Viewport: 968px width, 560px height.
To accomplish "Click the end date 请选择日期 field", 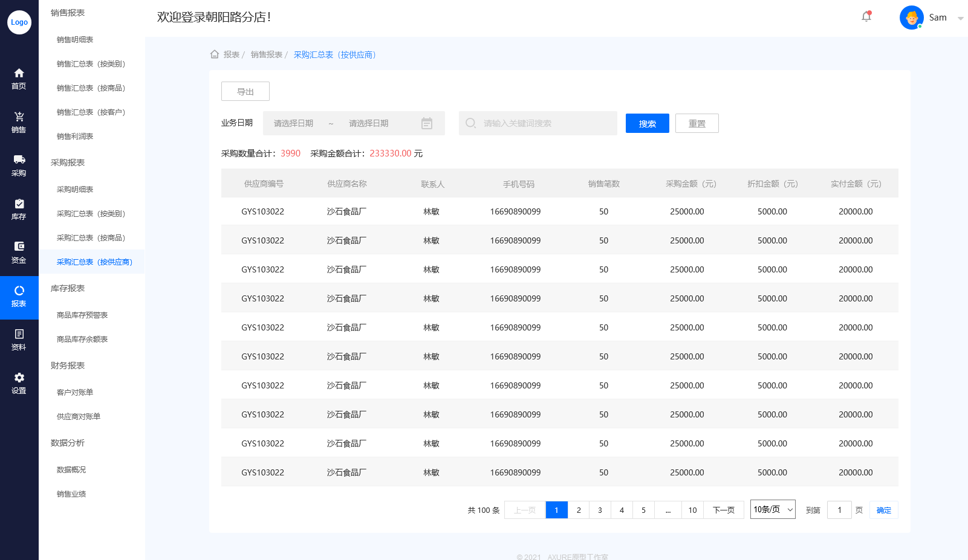I will click(x=369, y=123).
